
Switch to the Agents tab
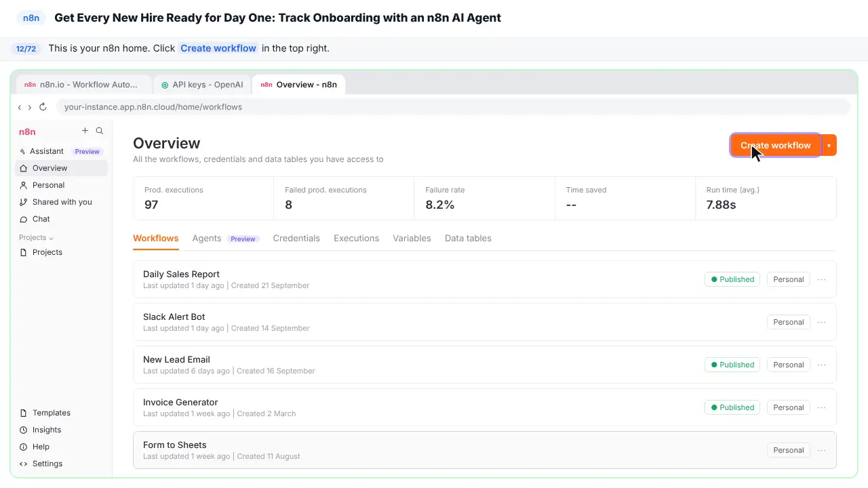(x=226, y=239)
